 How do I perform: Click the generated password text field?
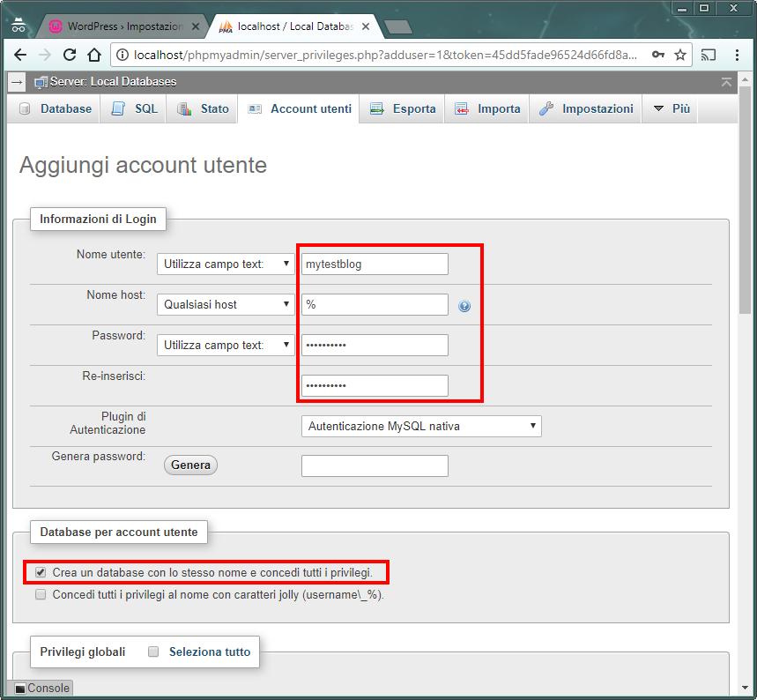pos(375,466)
